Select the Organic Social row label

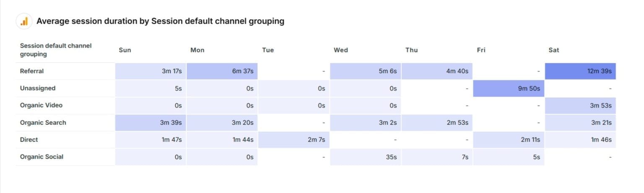(42, 157)
